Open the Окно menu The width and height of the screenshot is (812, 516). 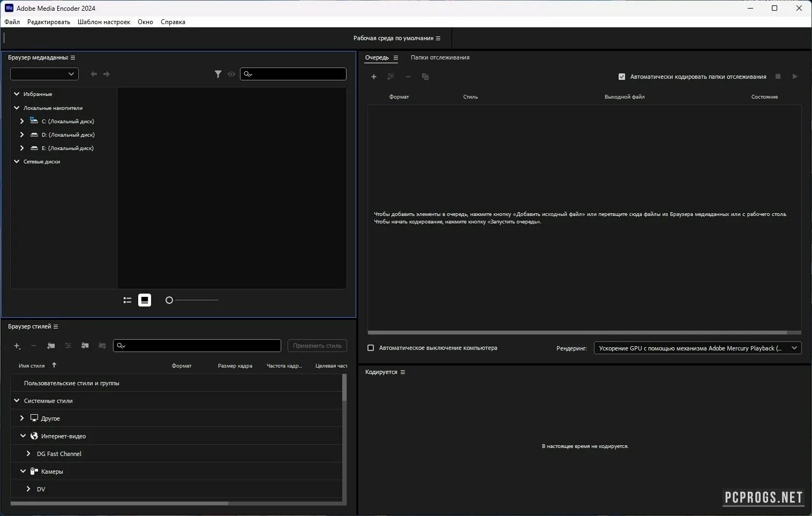pos(145,22)
